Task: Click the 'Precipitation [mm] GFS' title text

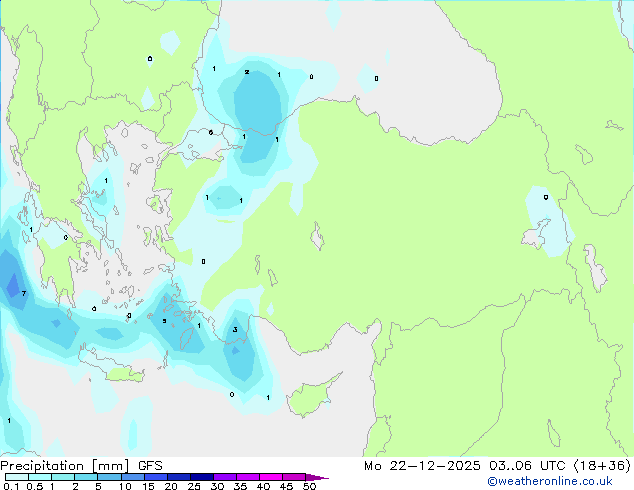Action: click(81, 466)
